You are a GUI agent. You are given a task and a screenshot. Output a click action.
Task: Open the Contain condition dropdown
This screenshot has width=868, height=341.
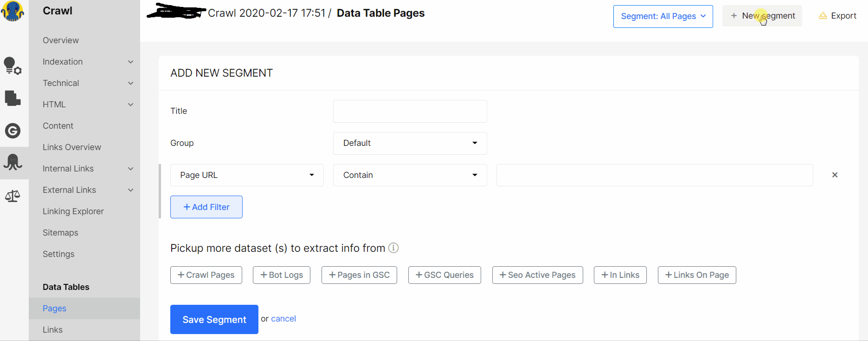click(410, 175)
